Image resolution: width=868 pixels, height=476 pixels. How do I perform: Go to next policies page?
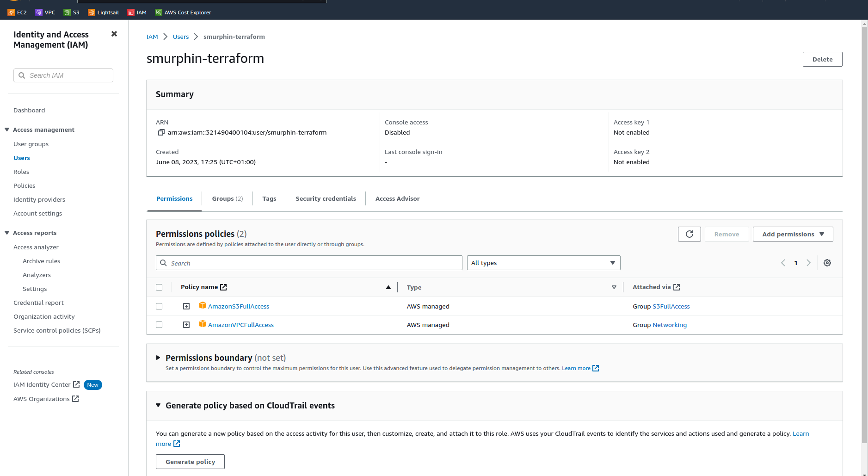click(x=808, y=263)
